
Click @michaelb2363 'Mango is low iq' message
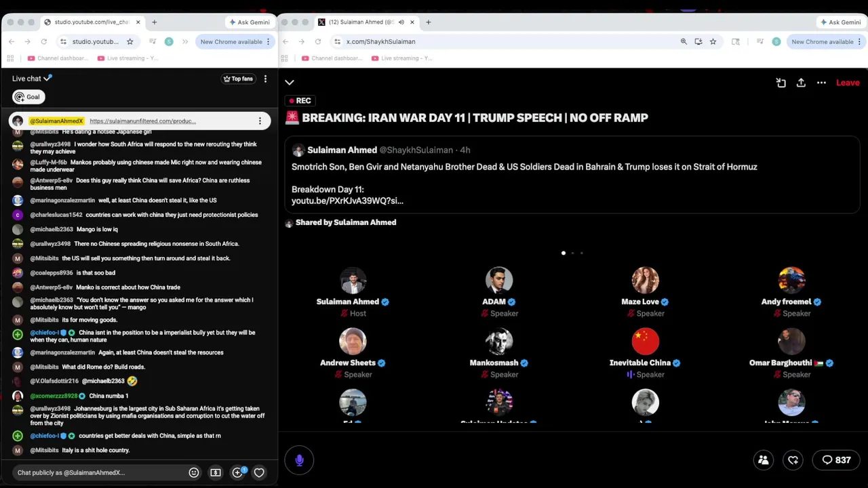coord(97,229)
